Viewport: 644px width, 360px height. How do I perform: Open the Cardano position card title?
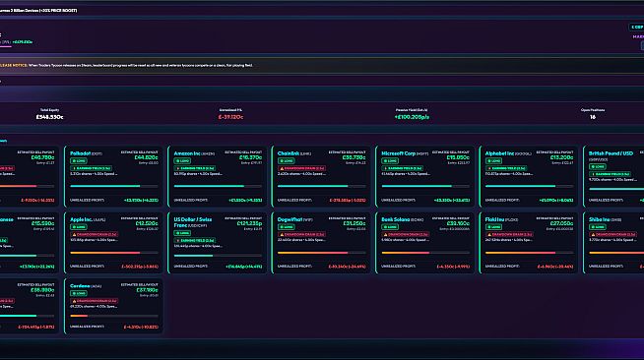[x=80, y=286]
